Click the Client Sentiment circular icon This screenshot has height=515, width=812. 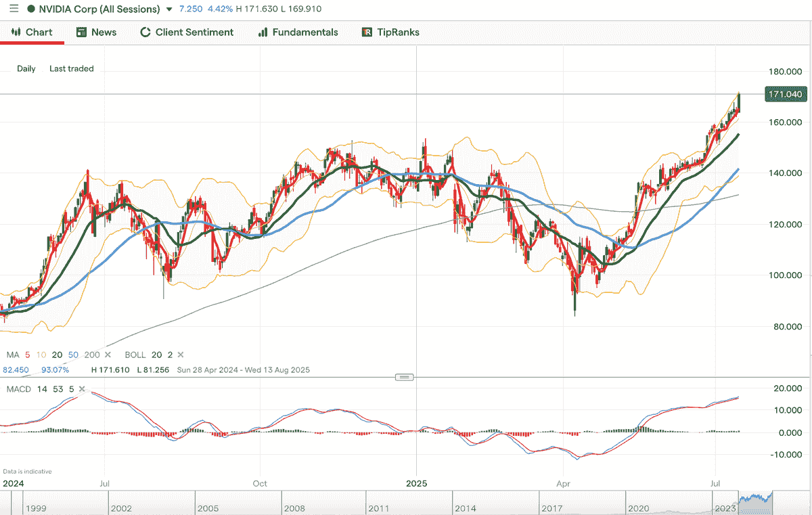145,32
